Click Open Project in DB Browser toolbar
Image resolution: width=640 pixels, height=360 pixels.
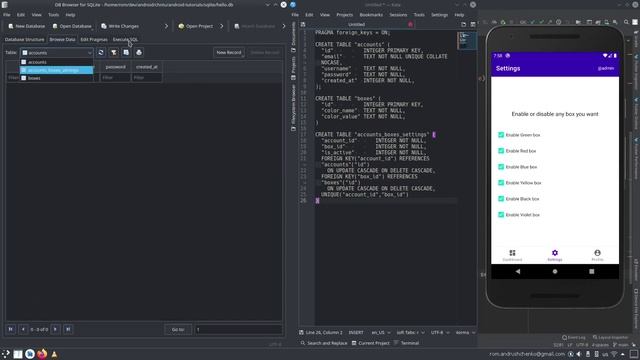(x=196, y=26)
